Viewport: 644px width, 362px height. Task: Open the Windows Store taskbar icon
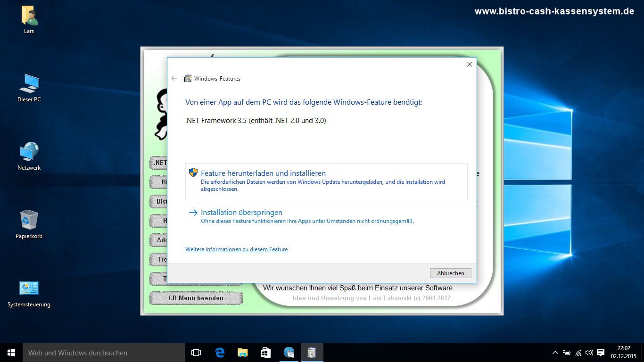tap(265, 353)
